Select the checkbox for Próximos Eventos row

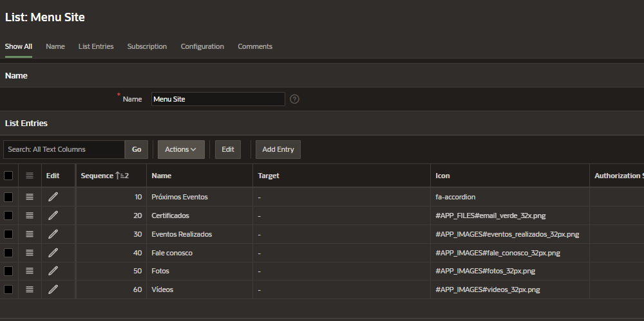[x=8, y=197]
